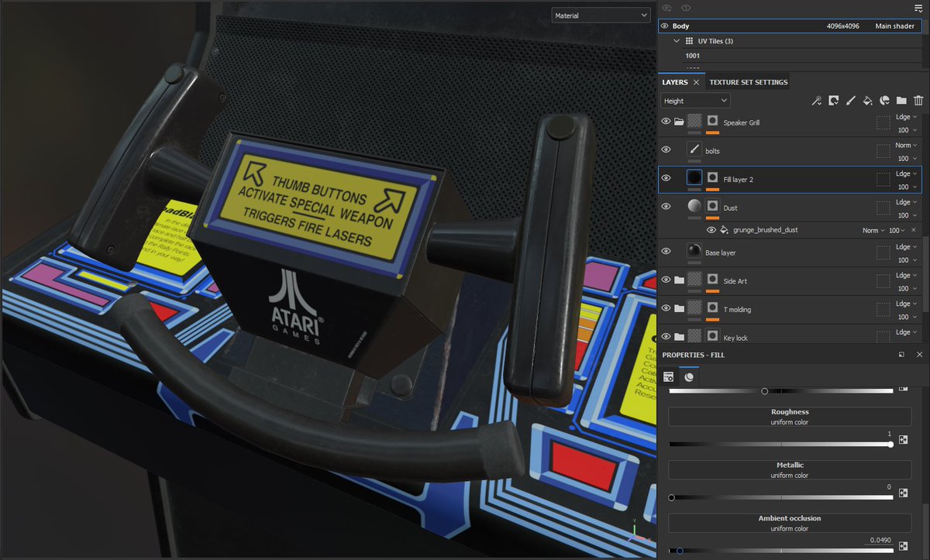The image size is (930, 560).
Task: Hide the grunge_brushed_dust effect
Action: (711, 230)
